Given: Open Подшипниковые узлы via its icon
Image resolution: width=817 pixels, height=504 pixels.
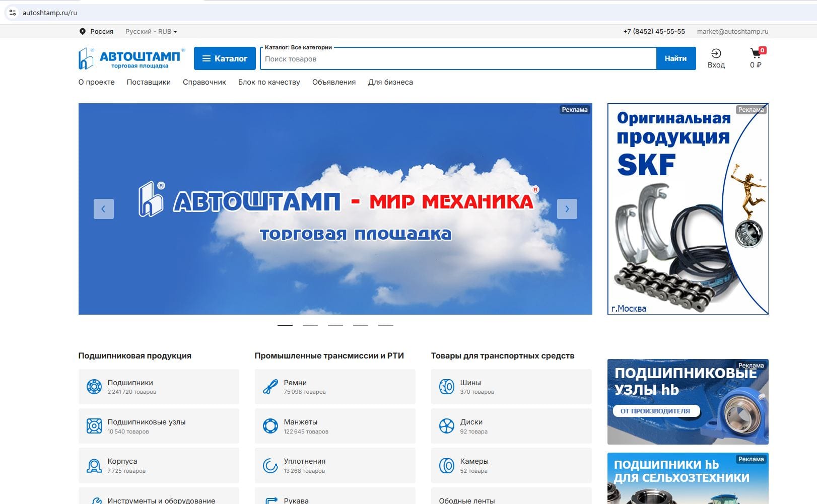Looking at the screenshot, I should click(93, 425).
